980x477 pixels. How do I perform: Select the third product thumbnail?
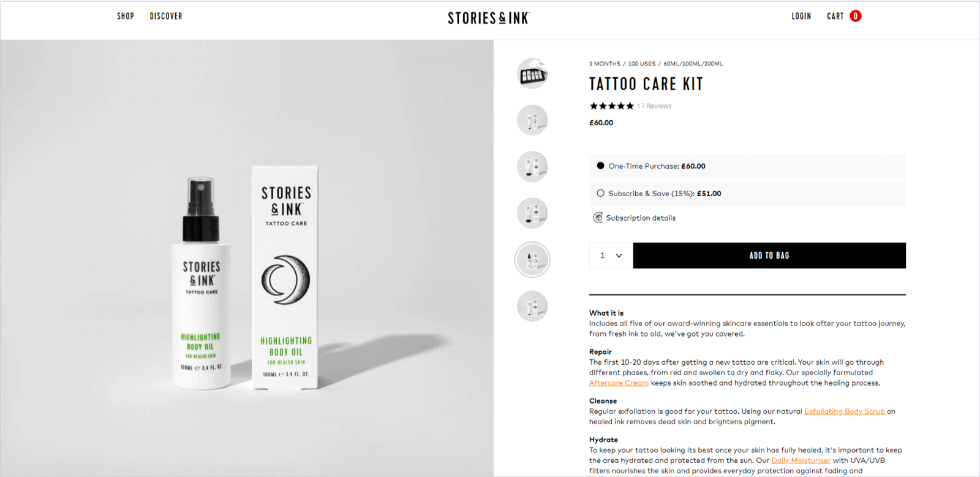[x=532, y=167]
